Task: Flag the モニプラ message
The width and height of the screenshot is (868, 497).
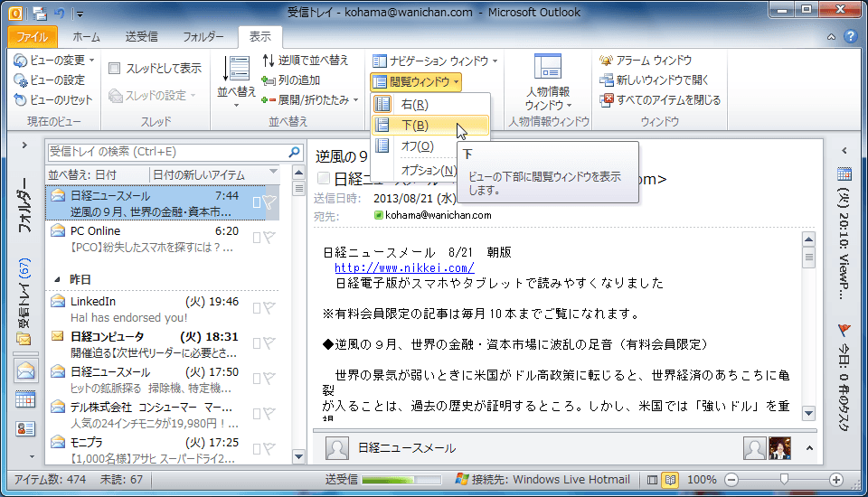Action: [269, 449]
